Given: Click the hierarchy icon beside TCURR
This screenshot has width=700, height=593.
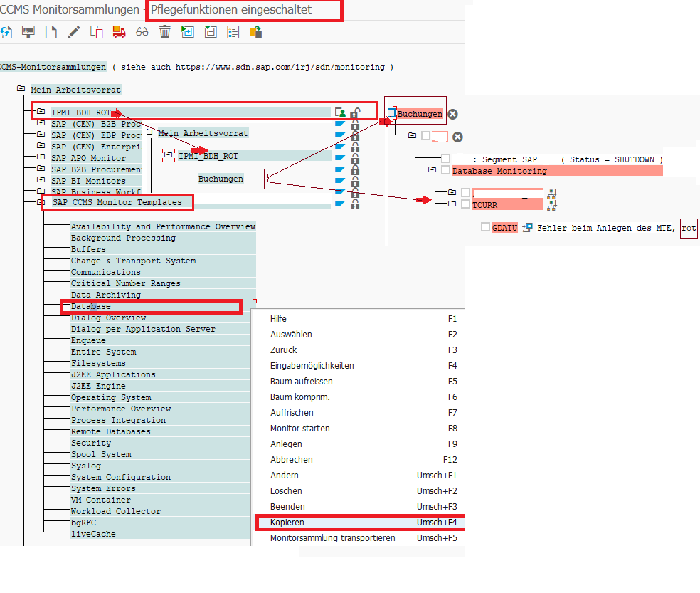Looking at the screenshot, I should point(551,204).
